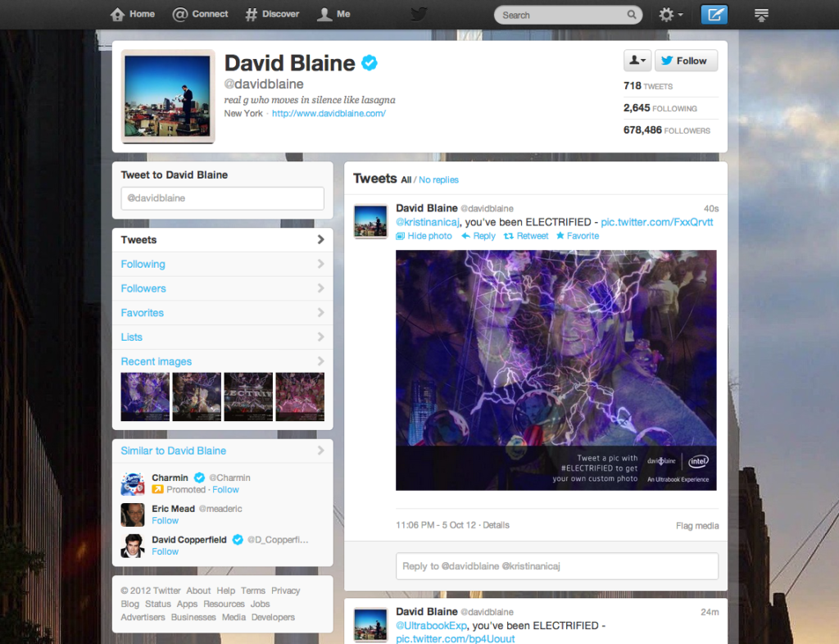Follow David Blaine
Viewport: 839px width, 644px height.
point(685,61)
